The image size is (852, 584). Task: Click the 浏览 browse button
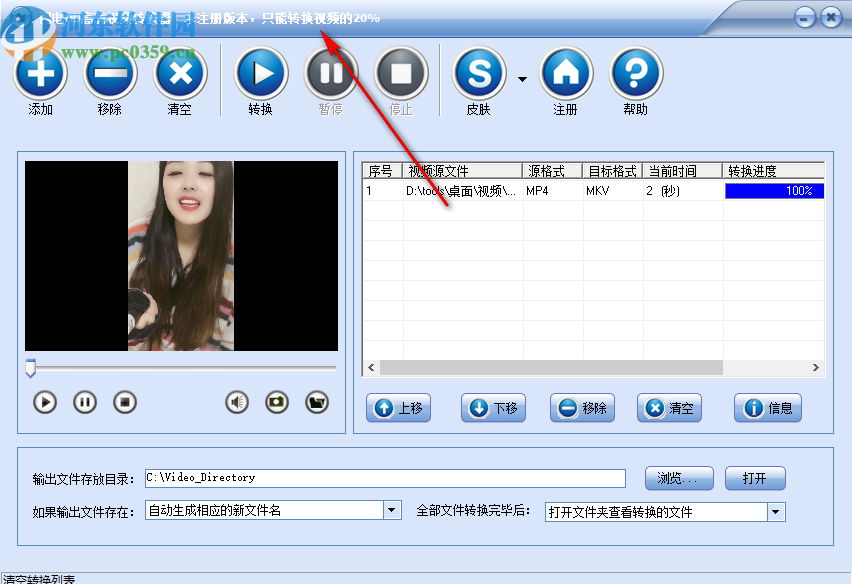coord(679,478)
